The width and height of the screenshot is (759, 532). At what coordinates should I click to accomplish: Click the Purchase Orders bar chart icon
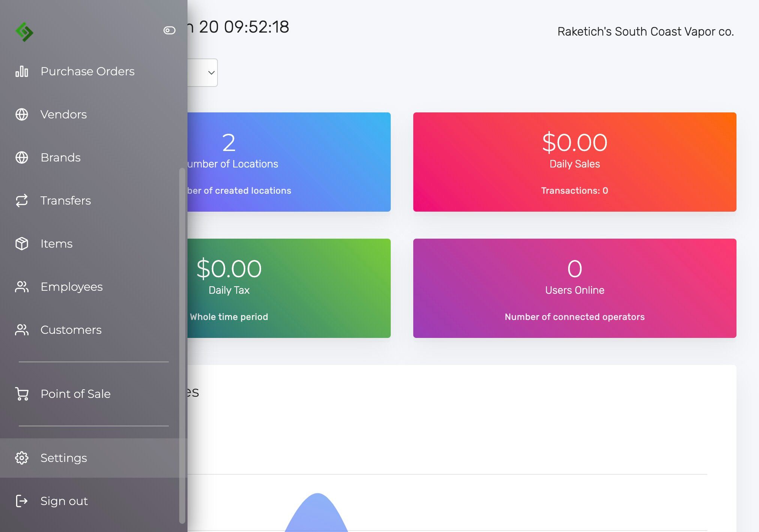click(22, 71)
